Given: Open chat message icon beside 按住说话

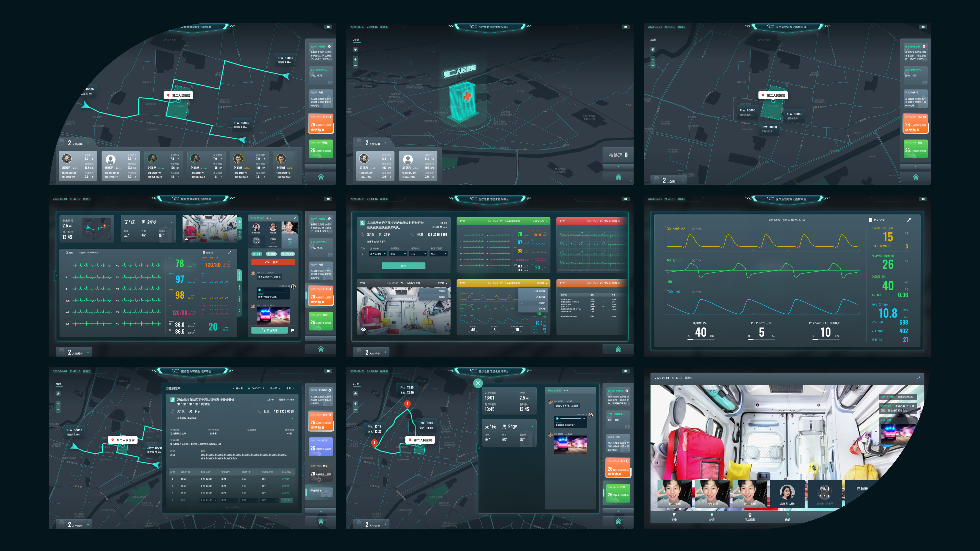Looking at the screenshot, I should 292,330.
